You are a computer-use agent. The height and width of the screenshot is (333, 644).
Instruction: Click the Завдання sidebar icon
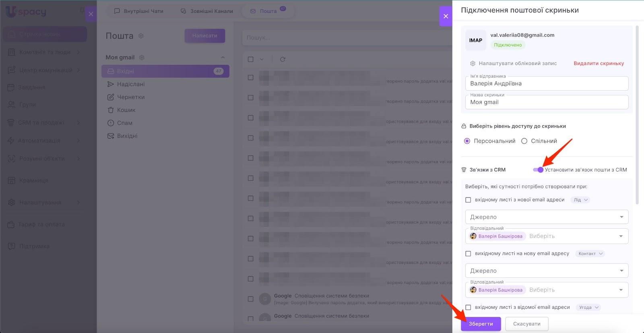coord(11,87)
